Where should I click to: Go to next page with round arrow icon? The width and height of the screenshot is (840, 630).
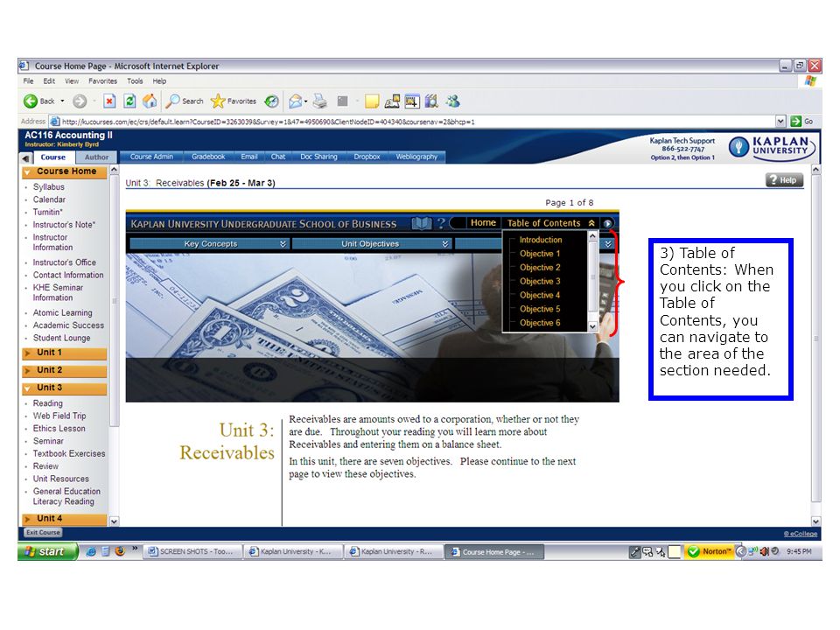click(x=607, y=223)
